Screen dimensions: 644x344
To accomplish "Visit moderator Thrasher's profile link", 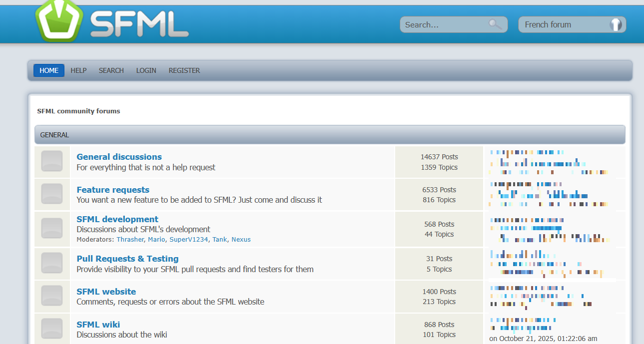I will pos(130,240).
